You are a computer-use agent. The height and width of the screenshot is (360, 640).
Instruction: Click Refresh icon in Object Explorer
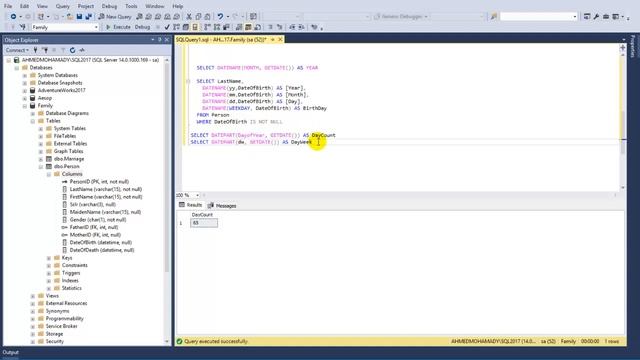click(72, 50)
